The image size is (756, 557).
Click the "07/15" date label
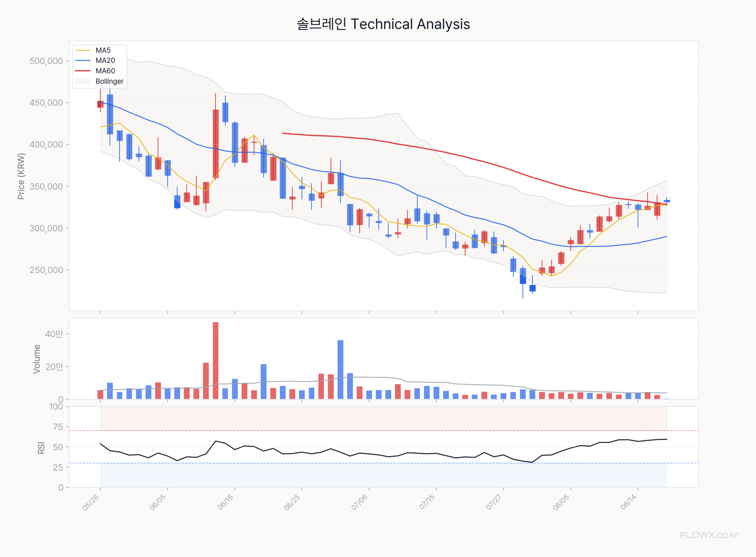(x=427, y=502)
